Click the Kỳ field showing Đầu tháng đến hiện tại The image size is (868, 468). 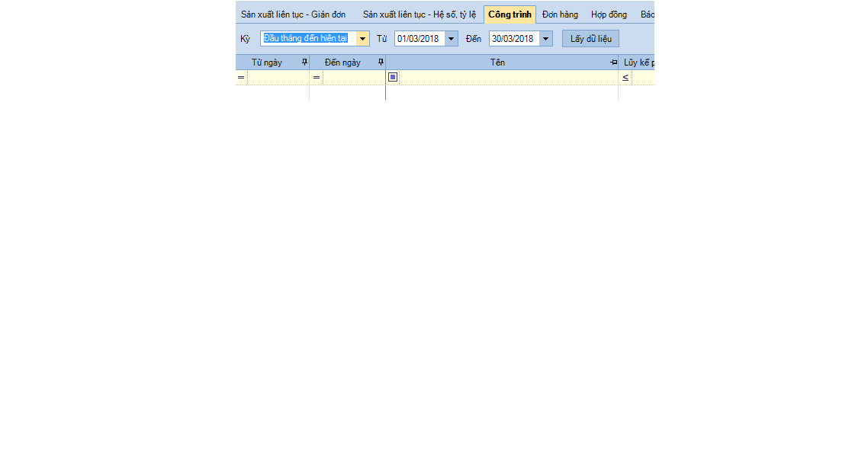point(308,39)
